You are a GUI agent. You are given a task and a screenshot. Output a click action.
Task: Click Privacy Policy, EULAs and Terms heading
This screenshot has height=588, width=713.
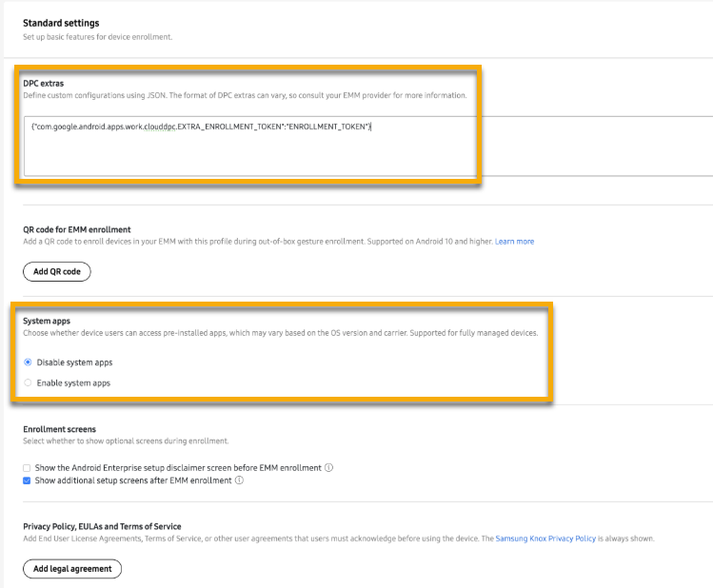(102, 526)
